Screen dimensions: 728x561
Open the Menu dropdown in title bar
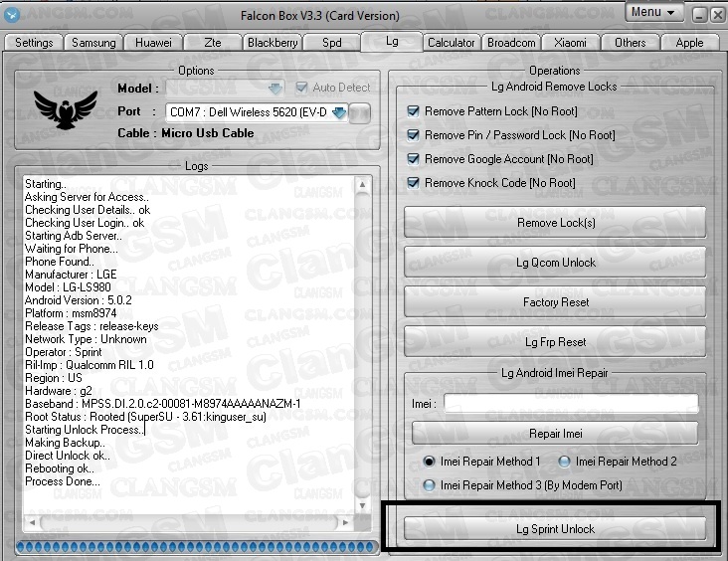tap(654, 13)
